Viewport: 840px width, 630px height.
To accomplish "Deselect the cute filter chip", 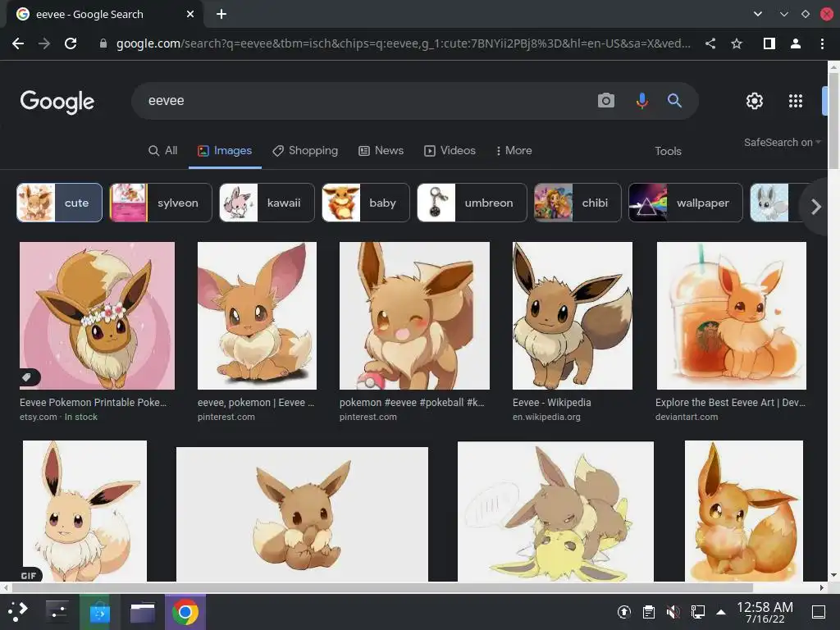I will coord(59,203).
